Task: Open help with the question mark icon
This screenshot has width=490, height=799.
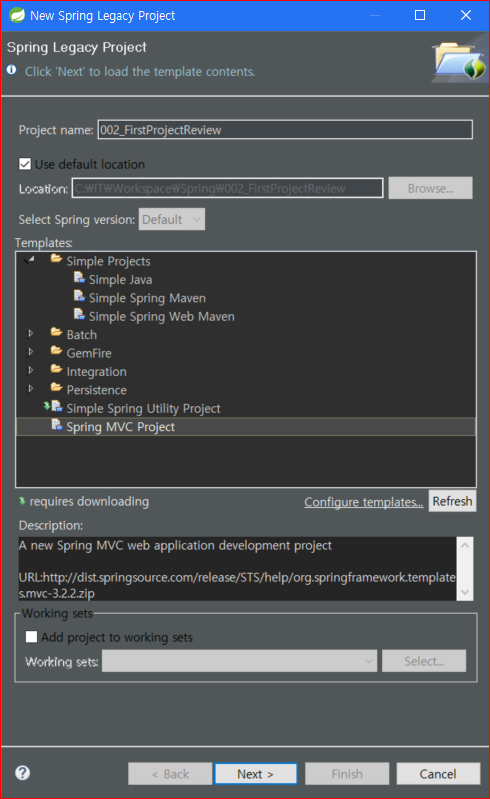Action: [x=22, y=773]
